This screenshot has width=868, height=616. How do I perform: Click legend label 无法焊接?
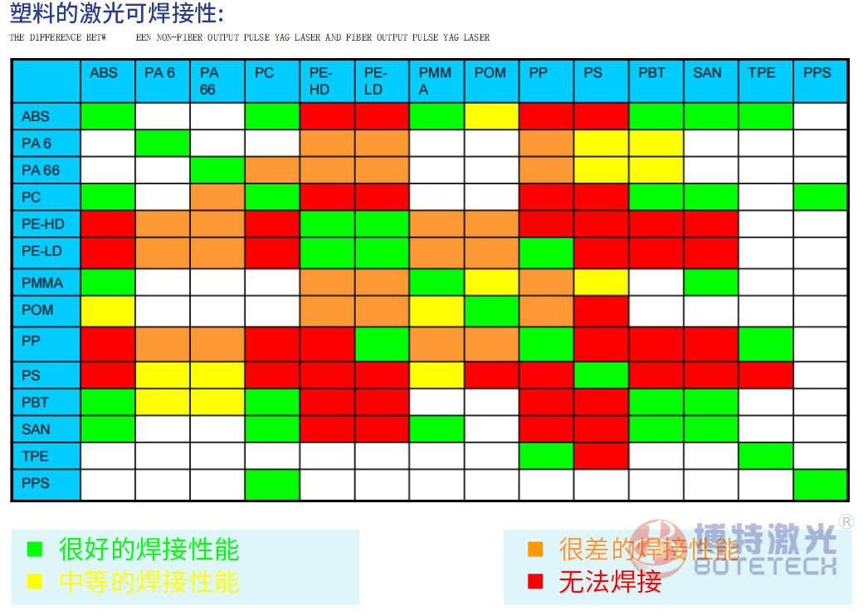tap(611, 581)
